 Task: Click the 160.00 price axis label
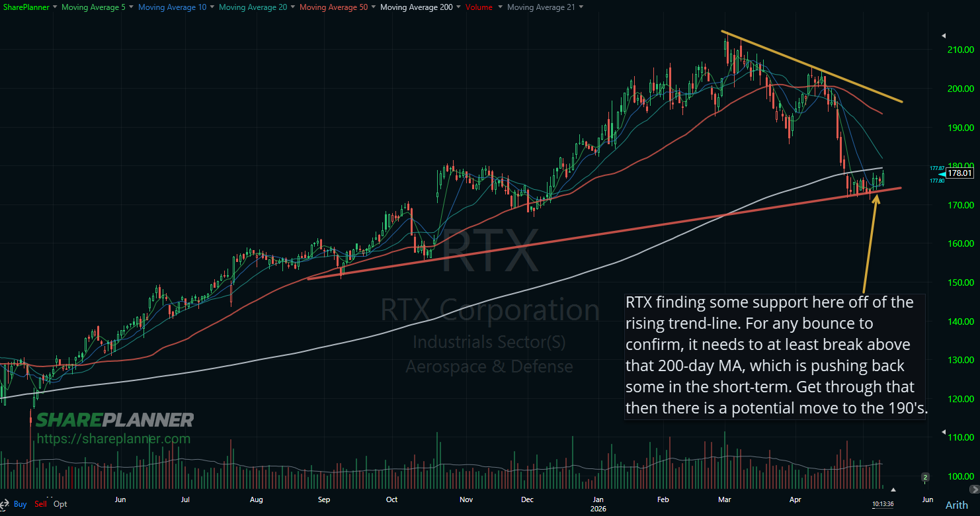point(960,243)
